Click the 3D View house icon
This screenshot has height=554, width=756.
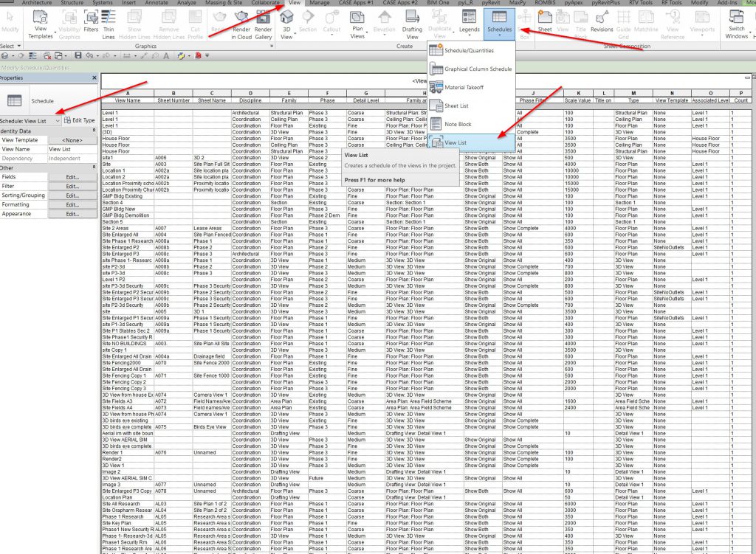point(286,22)
